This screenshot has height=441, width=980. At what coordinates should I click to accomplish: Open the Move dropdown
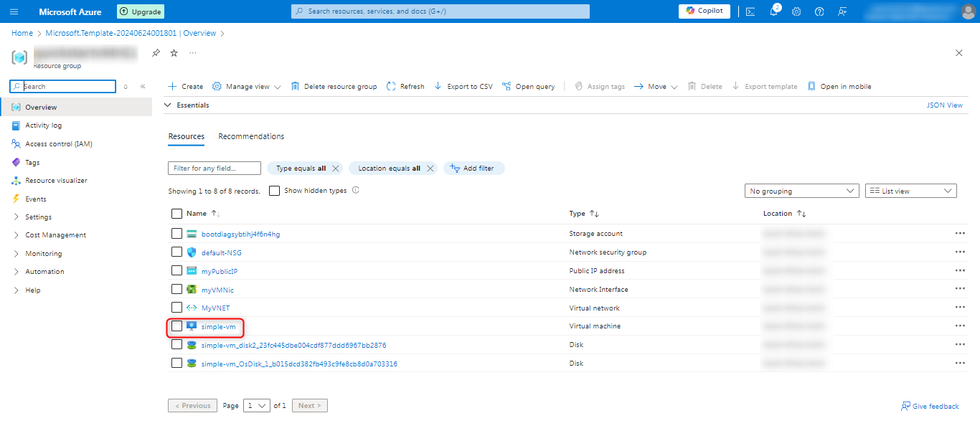click(656, 86)
